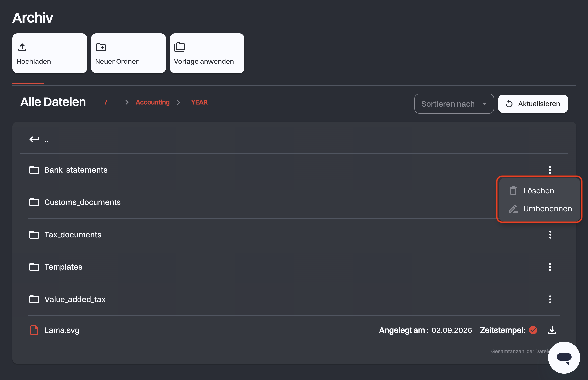Open three-dot menu for Value_added_tax
588x380 pixels.
pyautogui.click(x=550, y=299)
